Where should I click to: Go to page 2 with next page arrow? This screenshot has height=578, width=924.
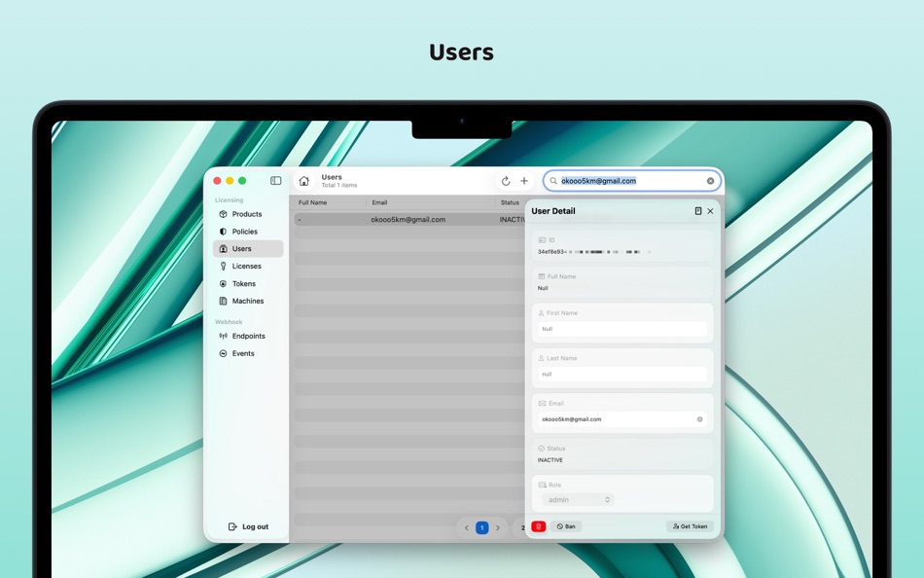(x=498, y=526)
